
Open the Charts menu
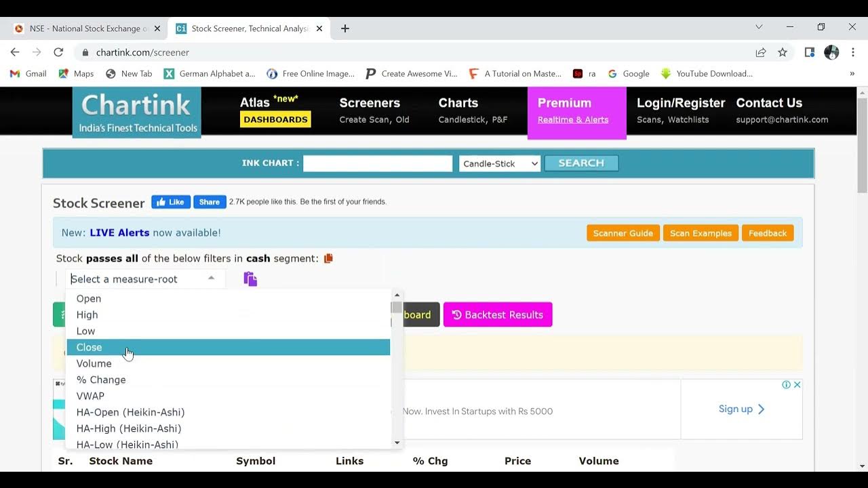[473, 111]
